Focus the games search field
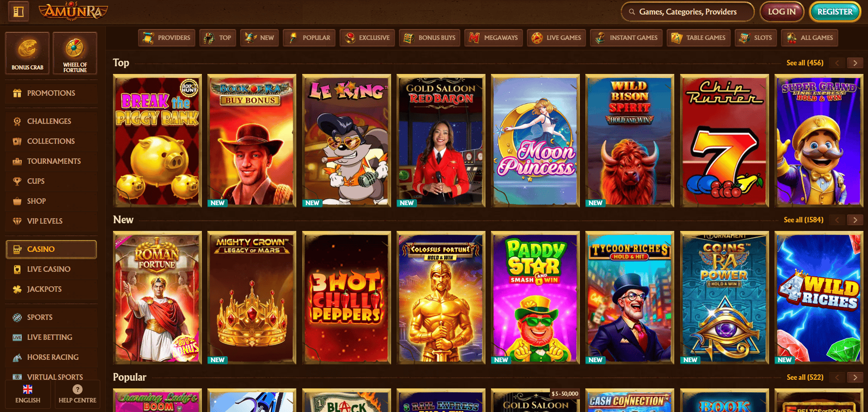 pyautogui.click(x=687, y=12)
